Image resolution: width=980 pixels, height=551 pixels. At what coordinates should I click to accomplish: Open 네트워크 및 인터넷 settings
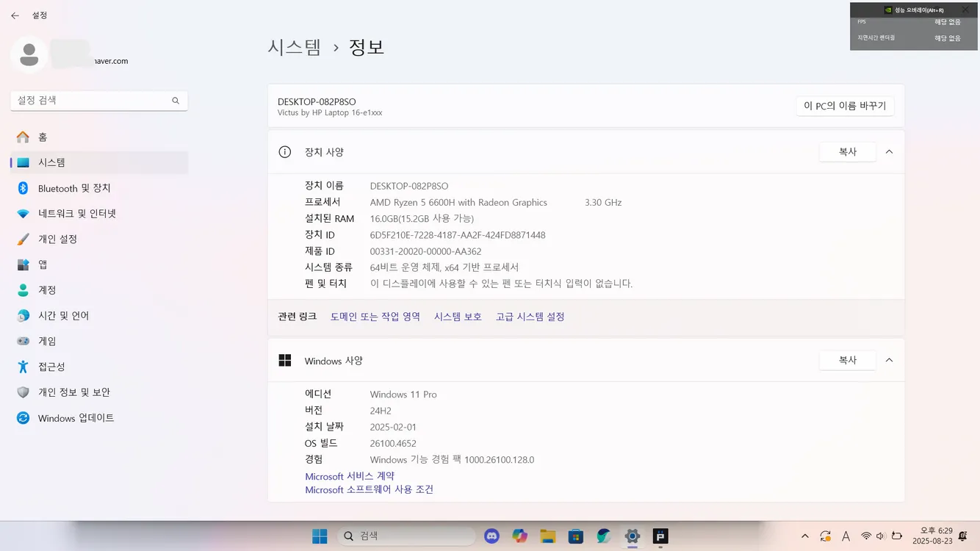[99, 214]
